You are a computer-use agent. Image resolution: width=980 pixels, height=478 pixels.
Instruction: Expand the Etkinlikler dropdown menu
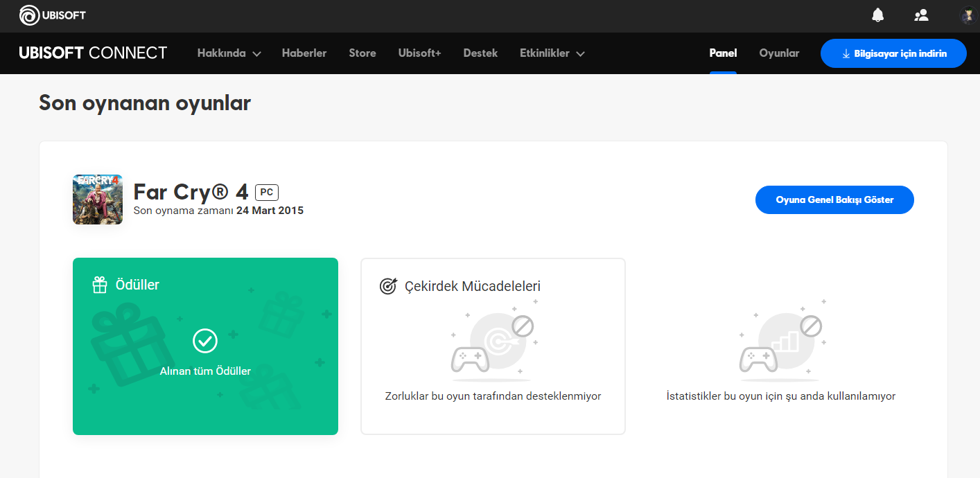552,53
